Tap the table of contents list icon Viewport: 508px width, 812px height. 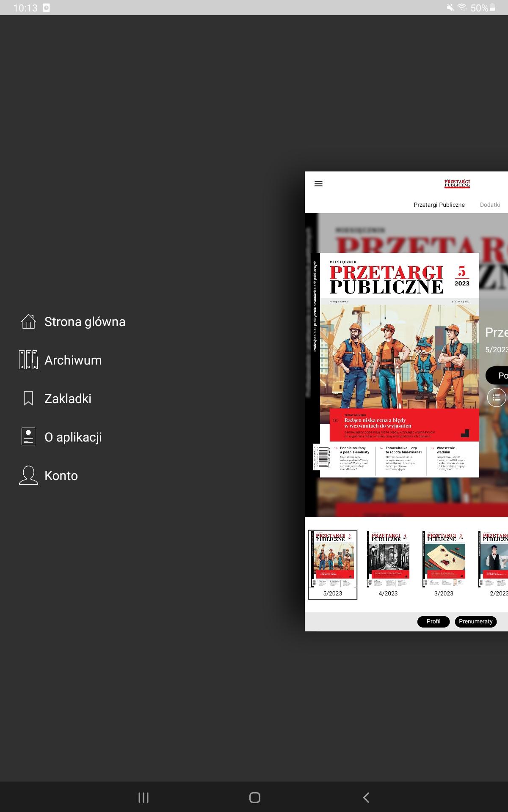coord(497,398)
